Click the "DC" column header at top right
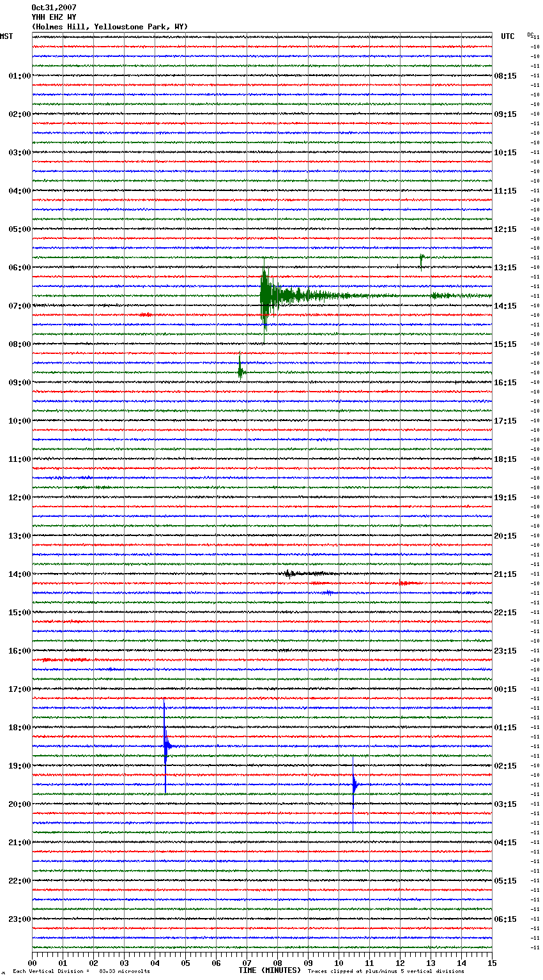This screenshot has width=543, height=980. click(x=530, y=34)
